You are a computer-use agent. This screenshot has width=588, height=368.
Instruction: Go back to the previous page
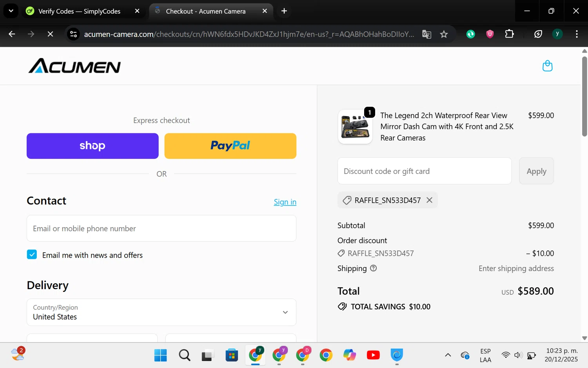pyautogui.click(x=12, y=34)
